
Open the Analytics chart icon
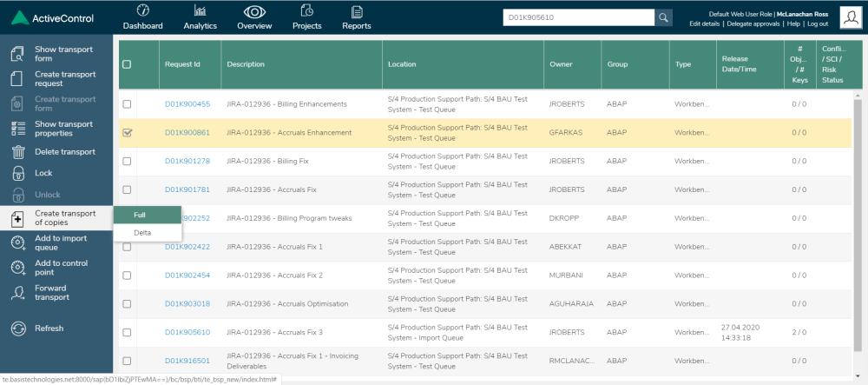coord(200,10)
